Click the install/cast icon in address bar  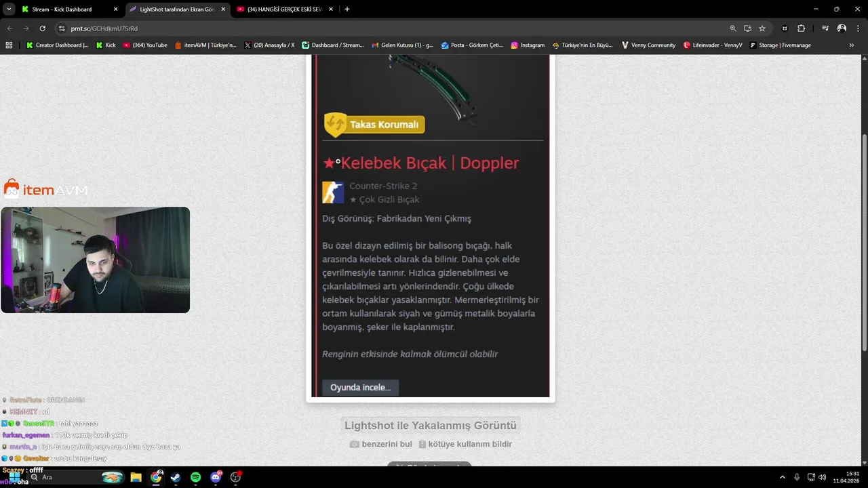pos(747,28)
